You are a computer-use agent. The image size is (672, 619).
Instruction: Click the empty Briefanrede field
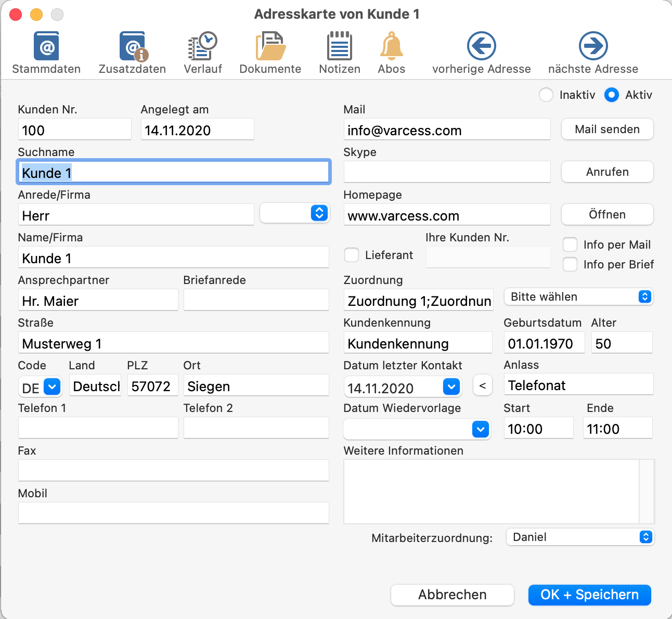click(x=256, y=300)
